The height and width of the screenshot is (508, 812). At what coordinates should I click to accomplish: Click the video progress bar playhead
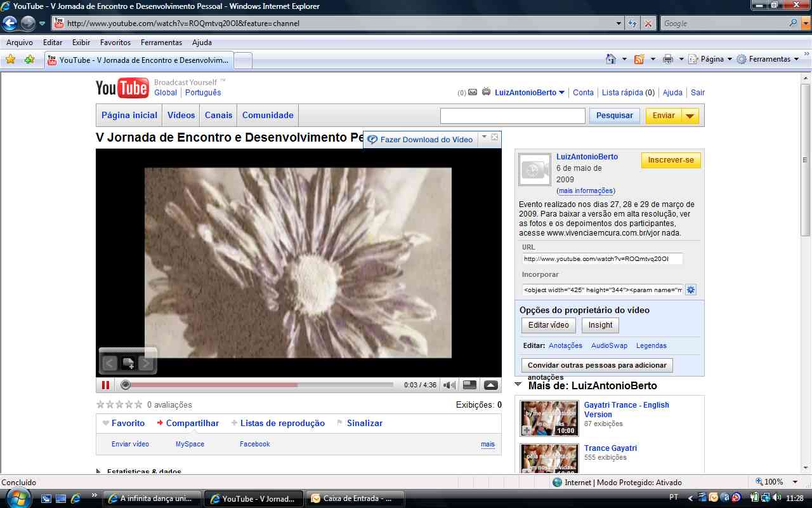[x=126, y=385]
